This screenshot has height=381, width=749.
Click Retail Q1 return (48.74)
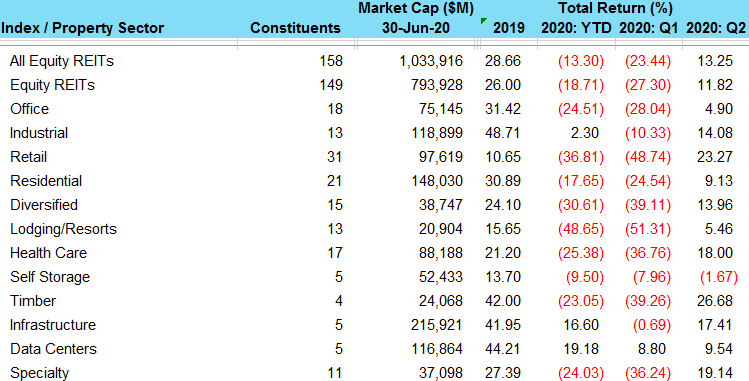tap(648, 157)
